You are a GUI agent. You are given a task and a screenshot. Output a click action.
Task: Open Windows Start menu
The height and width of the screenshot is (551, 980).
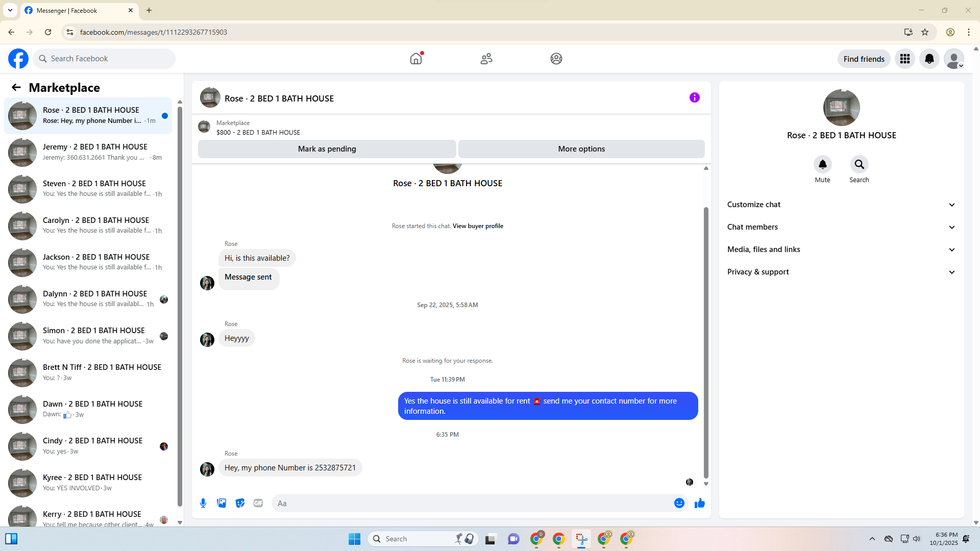coord(354,539)
